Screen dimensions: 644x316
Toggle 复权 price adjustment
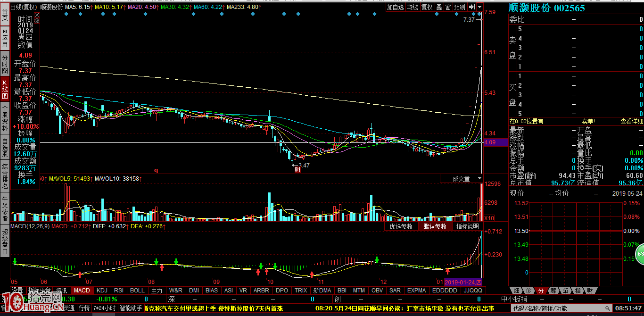click(427, 7)
